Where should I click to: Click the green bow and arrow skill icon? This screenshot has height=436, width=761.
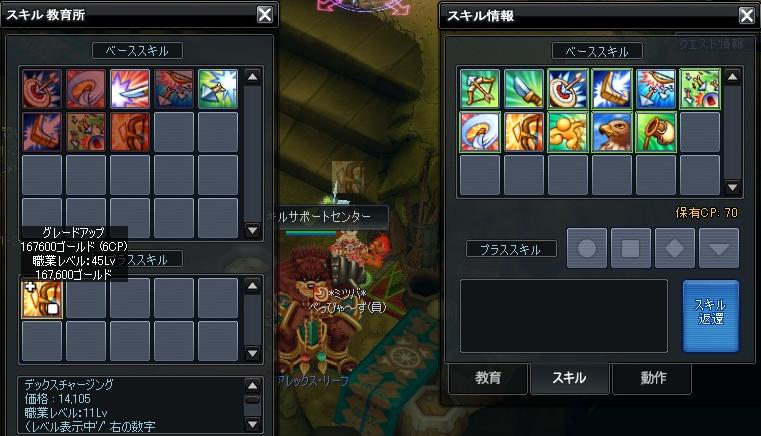480,89
